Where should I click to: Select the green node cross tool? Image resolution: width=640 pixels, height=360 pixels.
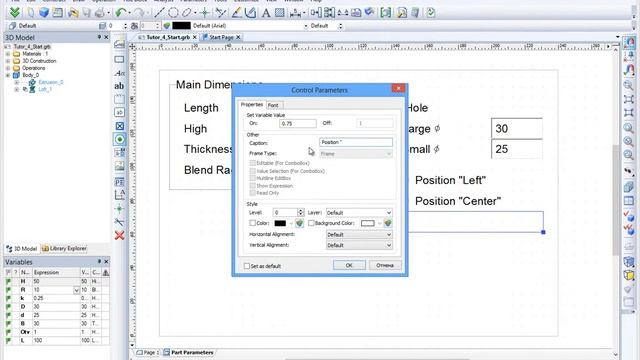205,13
